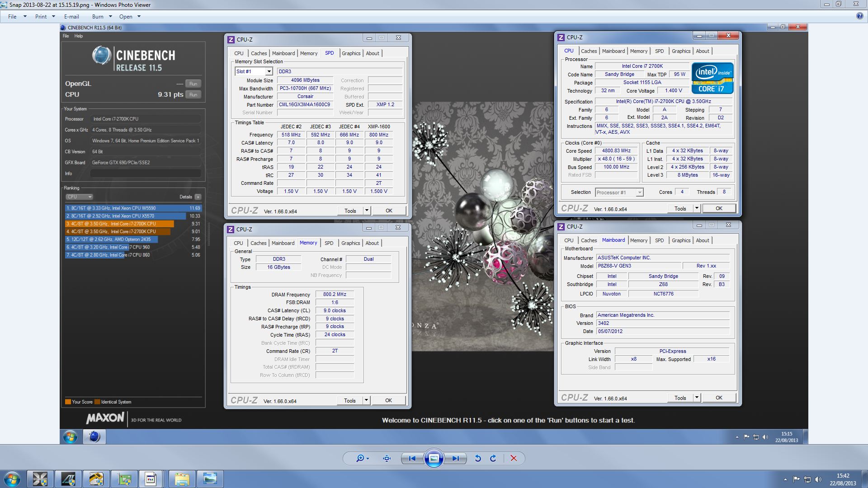
Task: Go to previous photo
Action: tap(412, 458)
